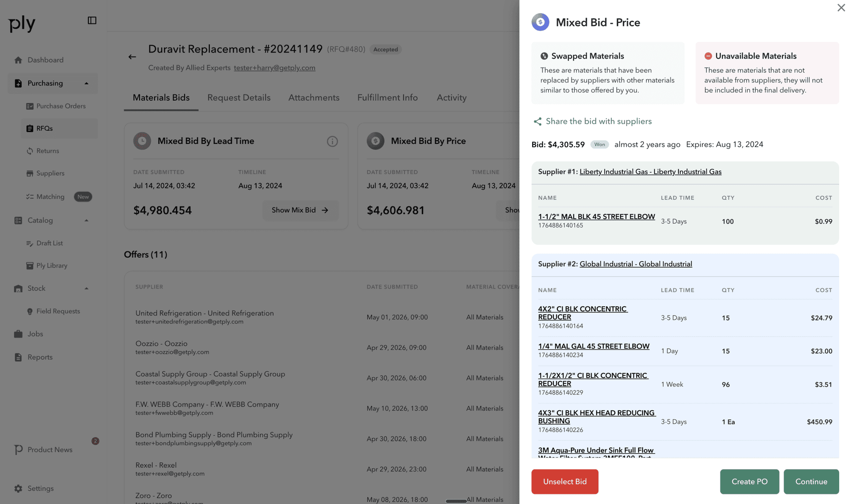Collapse the Catalog section

(x=87, y=221)
